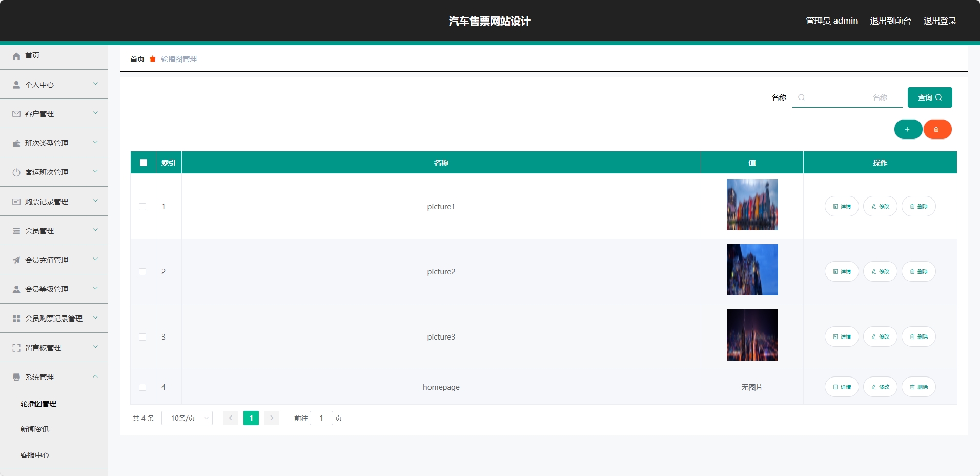The image size is (980, 476).
Task: Click 删除 button for picture3
Action: [x=918, y=336]
